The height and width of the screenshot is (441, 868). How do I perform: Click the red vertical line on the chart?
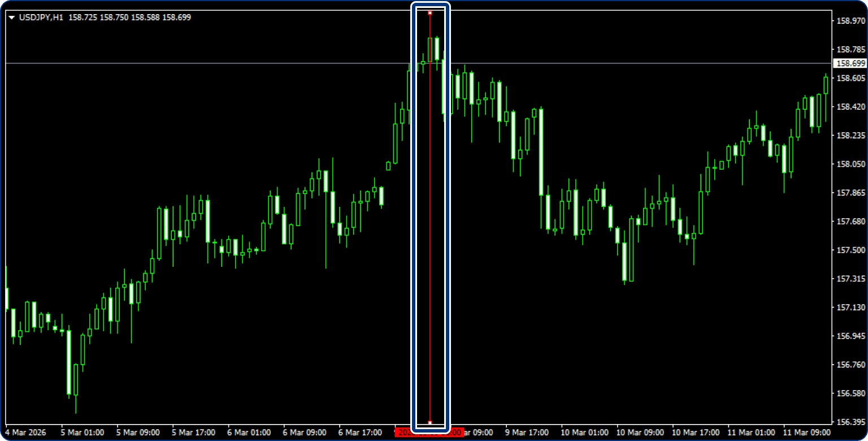coord(430,226)
